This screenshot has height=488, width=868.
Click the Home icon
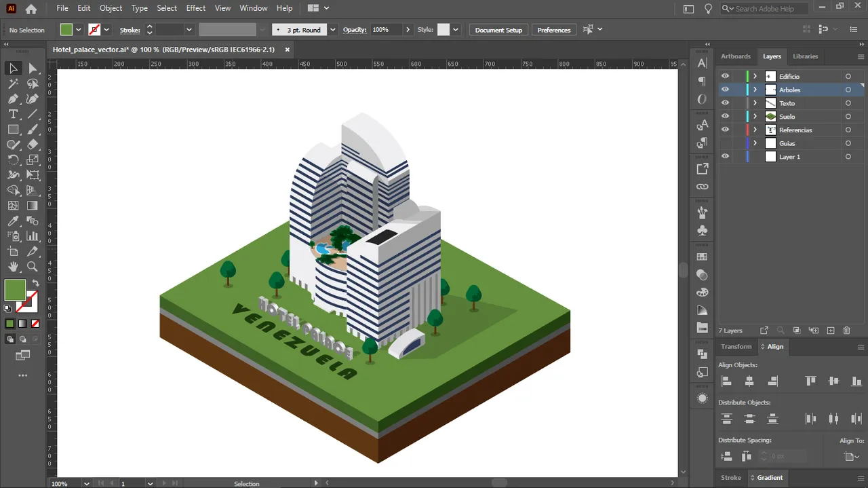pyautogui.click(x=31, y=9)
